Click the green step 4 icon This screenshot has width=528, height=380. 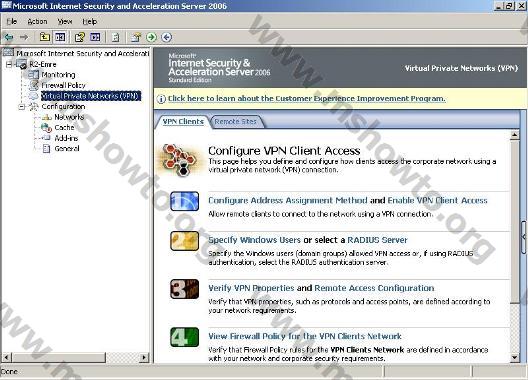(x=185, y=337)
